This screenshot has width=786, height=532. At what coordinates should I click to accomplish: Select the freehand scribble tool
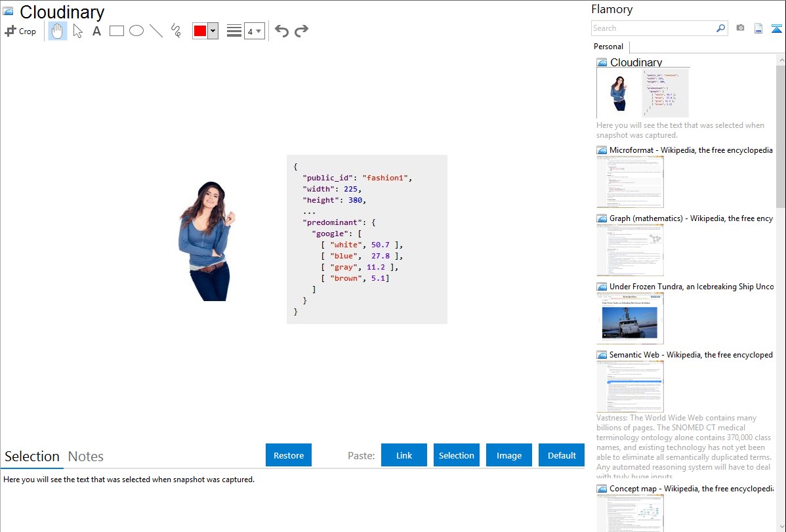pyautogui.click(x=176, y=31)
